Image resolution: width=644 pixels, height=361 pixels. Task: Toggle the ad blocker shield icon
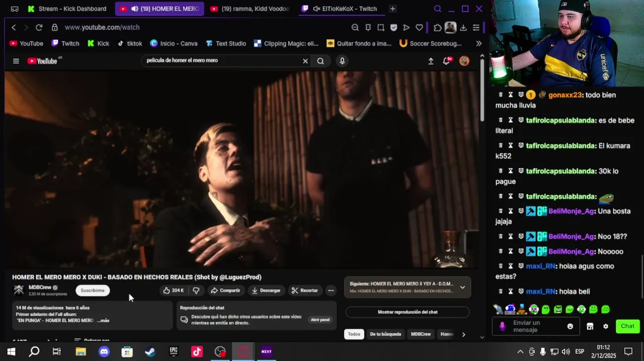click(x=394, y=28)
